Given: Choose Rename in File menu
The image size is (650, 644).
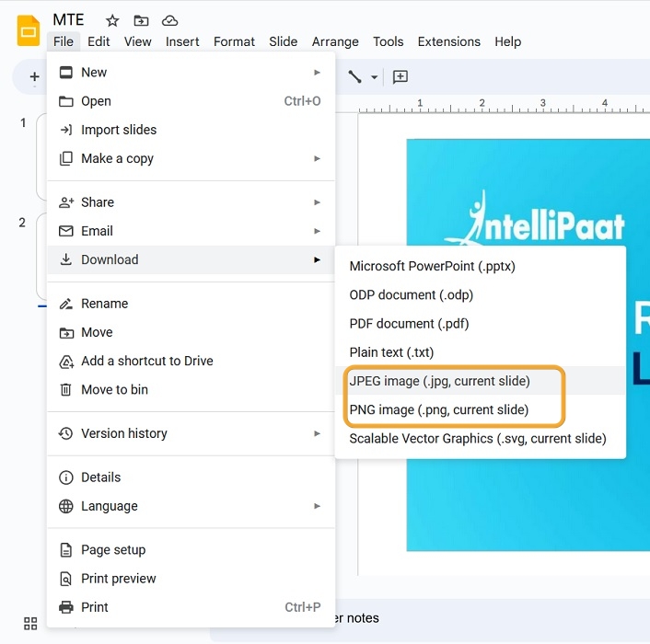Looking at the screenshot, I should pos(191,304).
